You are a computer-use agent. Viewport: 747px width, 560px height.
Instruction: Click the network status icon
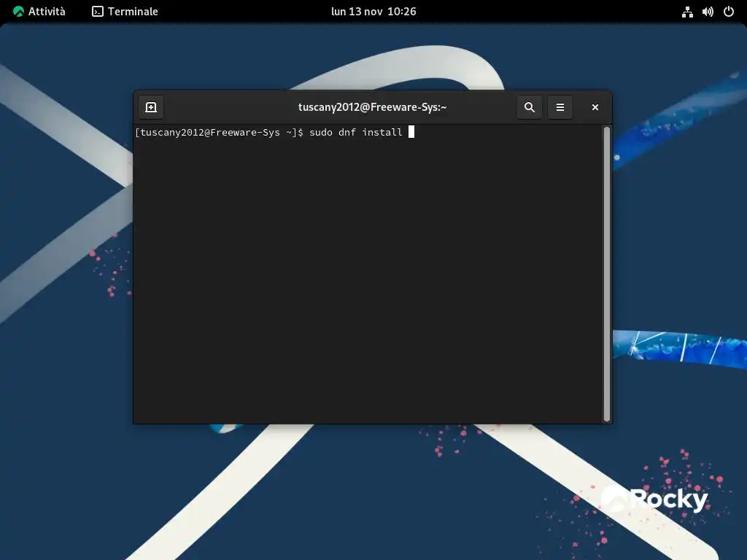(687, 12)
